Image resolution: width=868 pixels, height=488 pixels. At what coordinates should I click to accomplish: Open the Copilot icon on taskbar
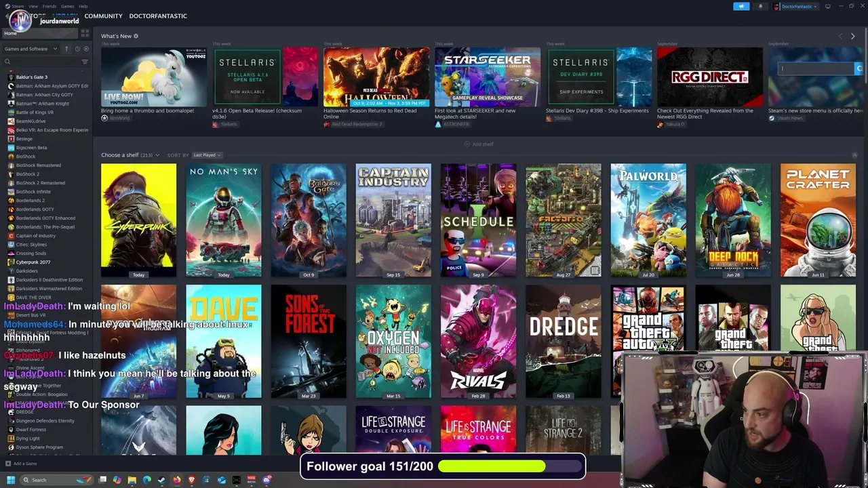[x=117, y=480]
